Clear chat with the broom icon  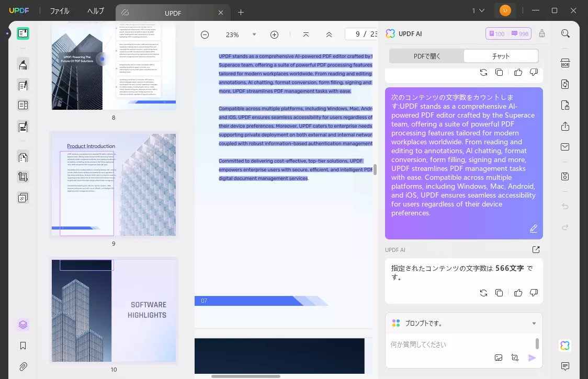pyautogui.click(x=542, y=33)
